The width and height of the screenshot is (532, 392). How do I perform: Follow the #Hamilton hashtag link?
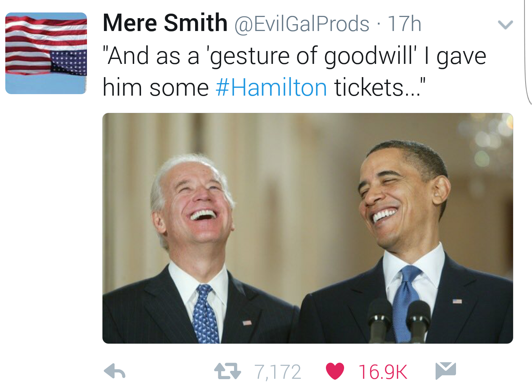[271, 88]
